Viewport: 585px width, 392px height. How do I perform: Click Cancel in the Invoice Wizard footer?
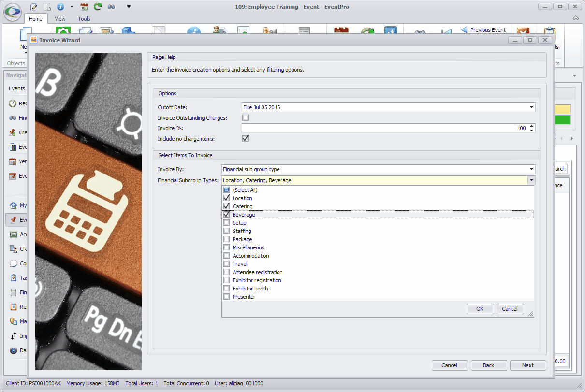(x=450, y=365)
